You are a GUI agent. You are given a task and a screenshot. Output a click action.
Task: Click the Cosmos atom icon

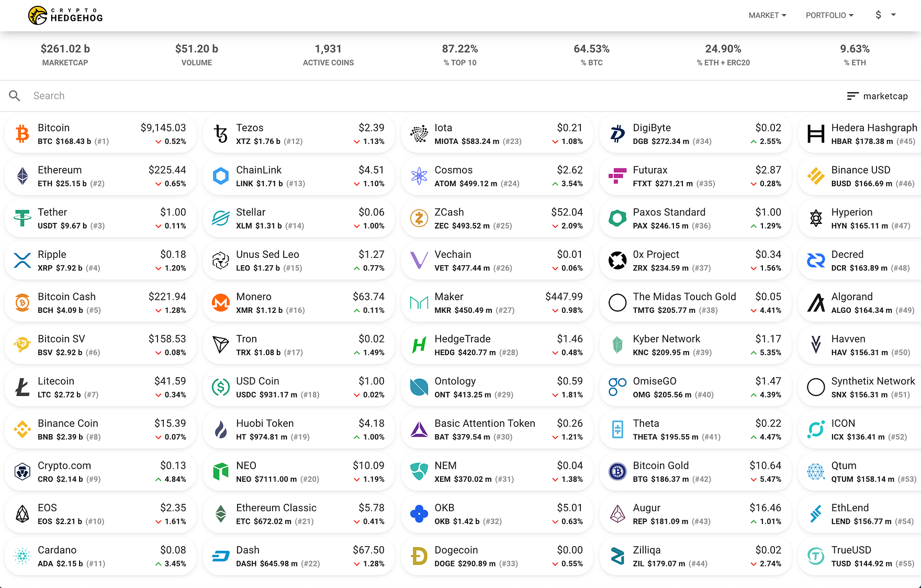tap(419, 176)
